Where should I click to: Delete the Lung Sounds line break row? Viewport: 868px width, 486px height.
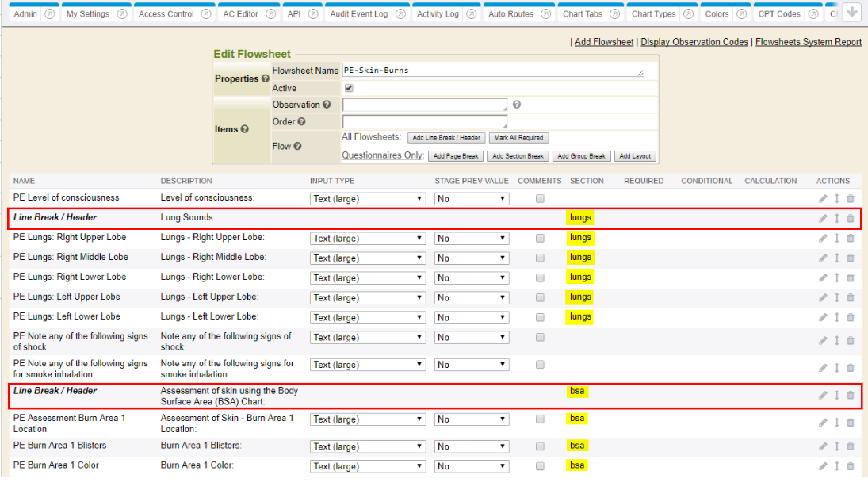851,218
